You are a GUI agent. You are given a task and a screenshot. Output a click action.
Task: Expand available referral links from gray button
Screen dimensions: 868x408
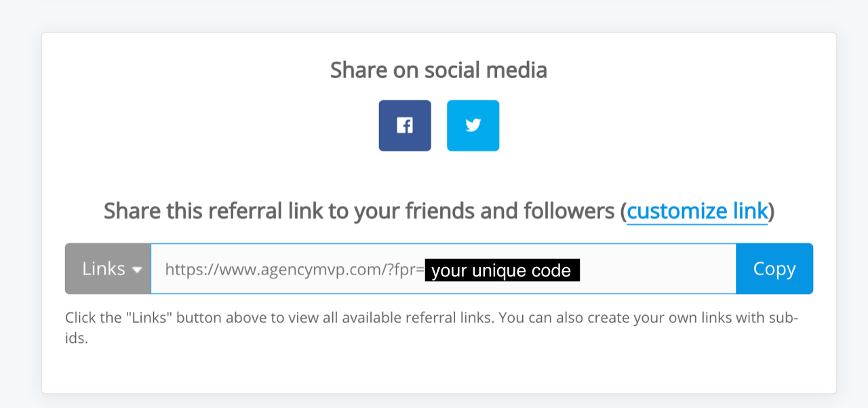[108, 269]
